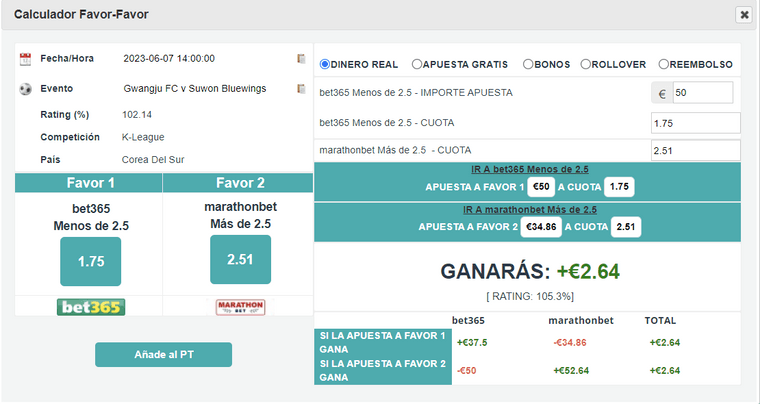This screenshot has width=760, height=404.
Task: Click the RATING: 105.3% text
Action: [530, 296]
